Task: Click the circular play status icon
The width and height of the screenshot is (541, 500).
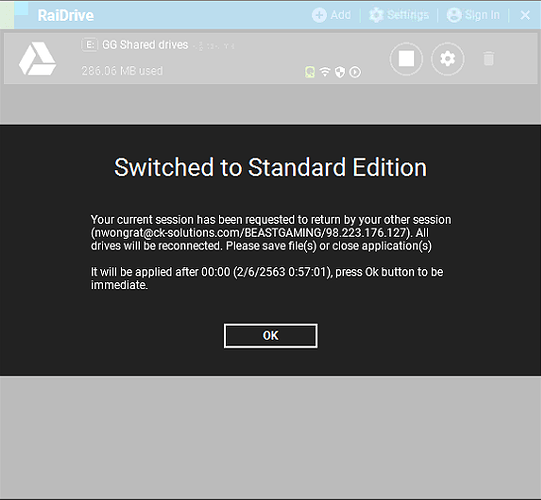Action: tap(355, 72)
